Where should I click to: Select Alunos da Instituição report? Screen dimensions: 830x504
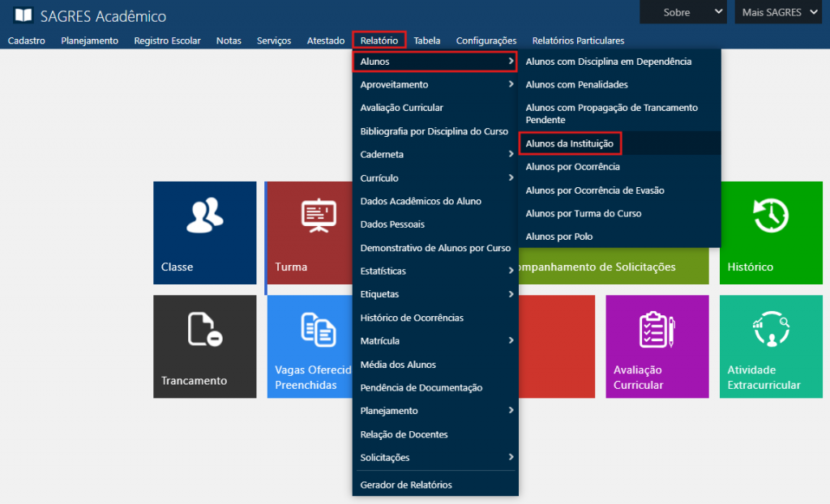(570, 143)
